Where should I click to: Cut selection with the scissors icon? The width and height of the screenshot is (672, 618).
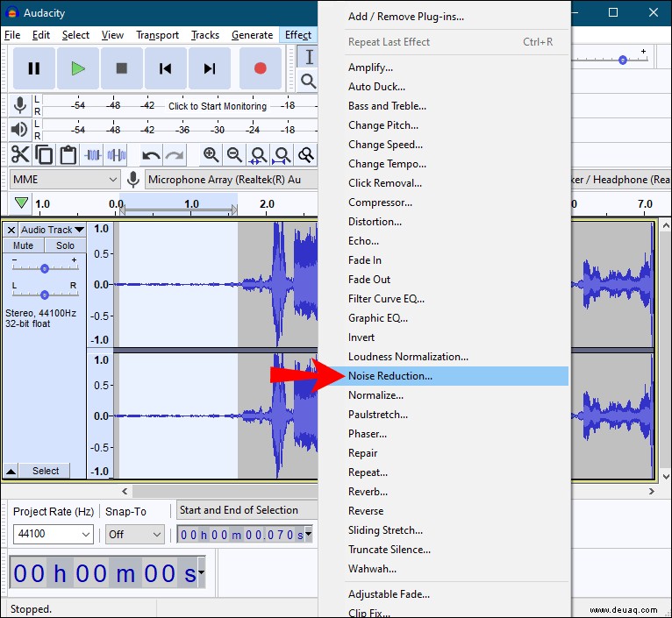tap(20, 154)
